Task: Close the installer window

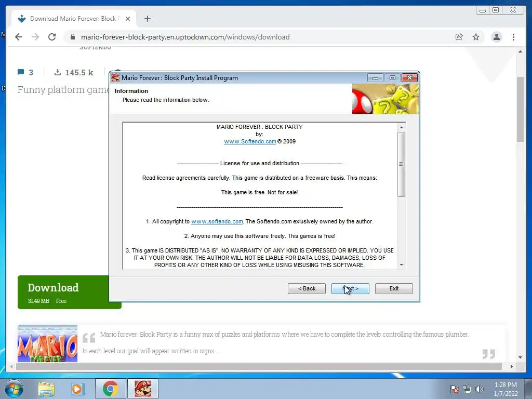Action: coord(409,78)
